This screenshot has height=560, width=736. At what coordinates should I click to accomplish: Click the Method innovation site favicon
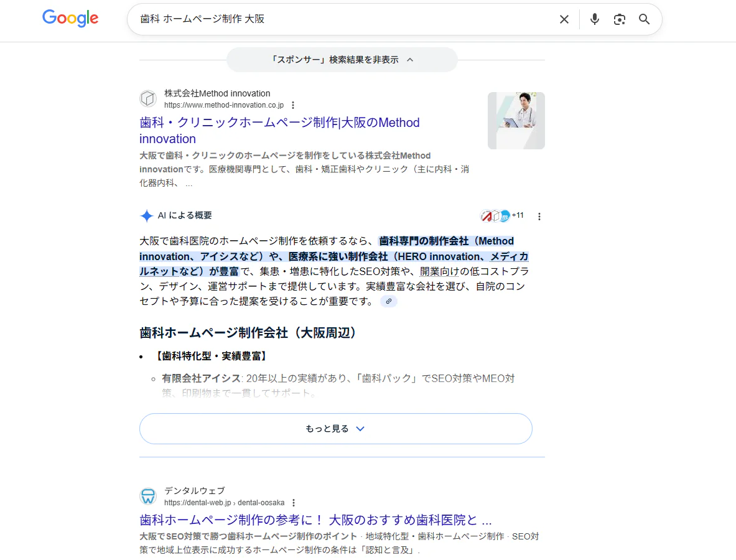tap(148, 99)
